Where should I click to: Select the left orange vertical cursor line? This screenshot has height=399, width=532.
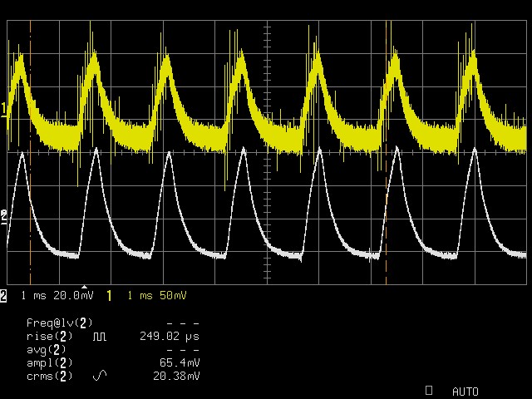[x=30, y=152]
